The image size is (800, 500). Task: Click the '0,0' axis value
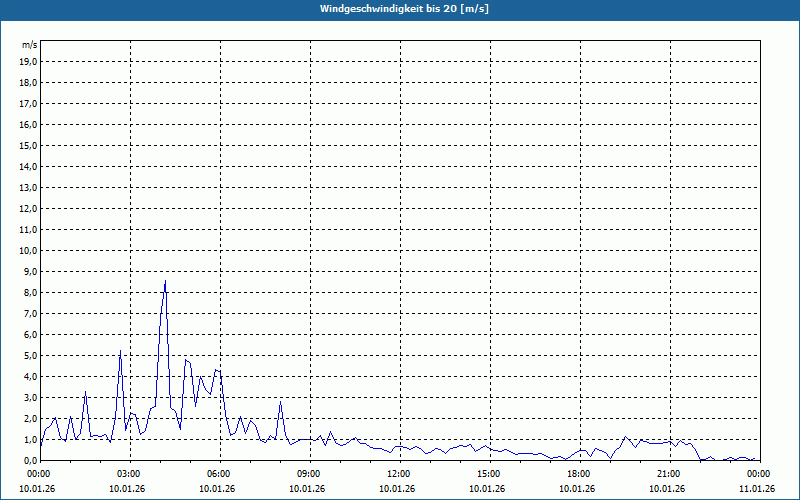30,460
